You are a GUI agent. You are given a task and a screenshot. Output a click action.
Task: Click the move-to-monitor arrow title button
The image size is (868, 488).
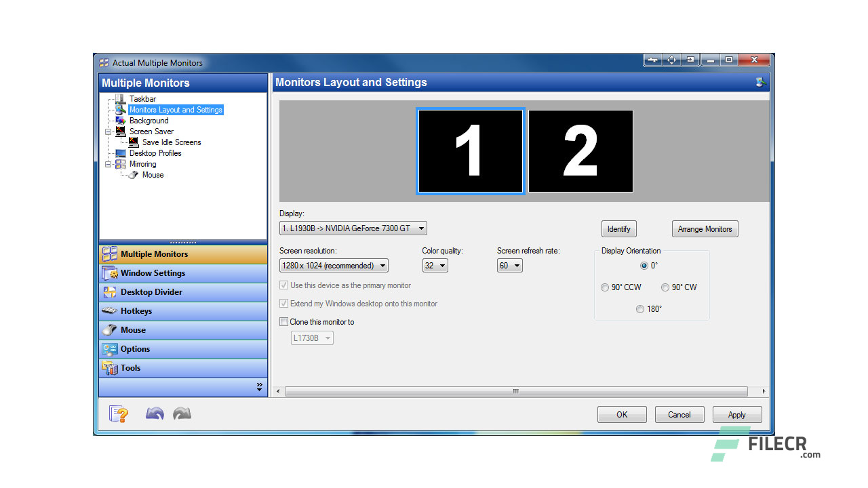690,60
